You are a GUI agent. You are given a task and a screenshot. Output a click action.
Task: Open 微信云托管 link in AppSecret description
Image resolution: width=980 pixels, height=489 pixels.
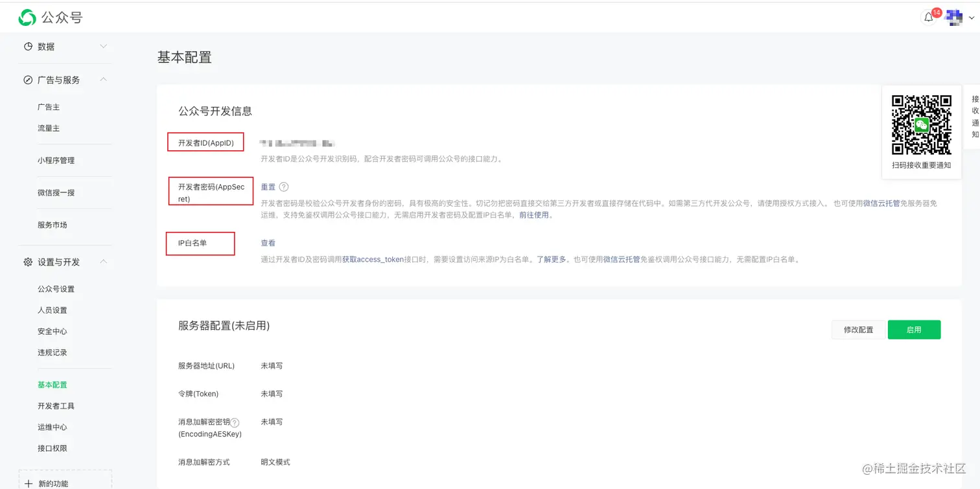pos(881,203)
